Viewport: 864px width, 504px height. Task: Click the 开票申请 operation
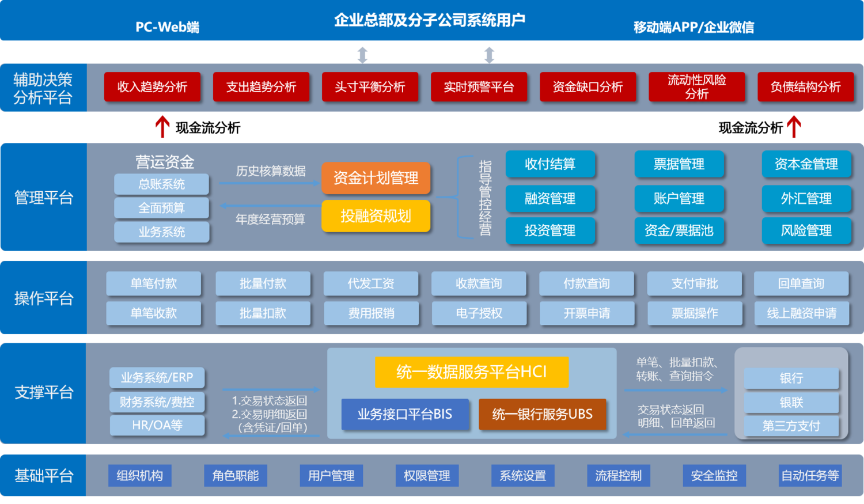pyautogui.click(x=586, y=313)
